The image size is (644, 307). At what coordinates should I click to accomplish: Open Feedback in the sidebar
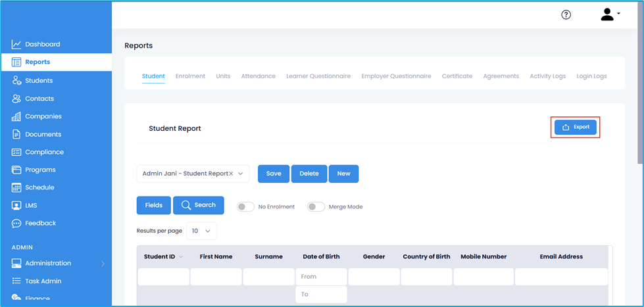[40, 224]
